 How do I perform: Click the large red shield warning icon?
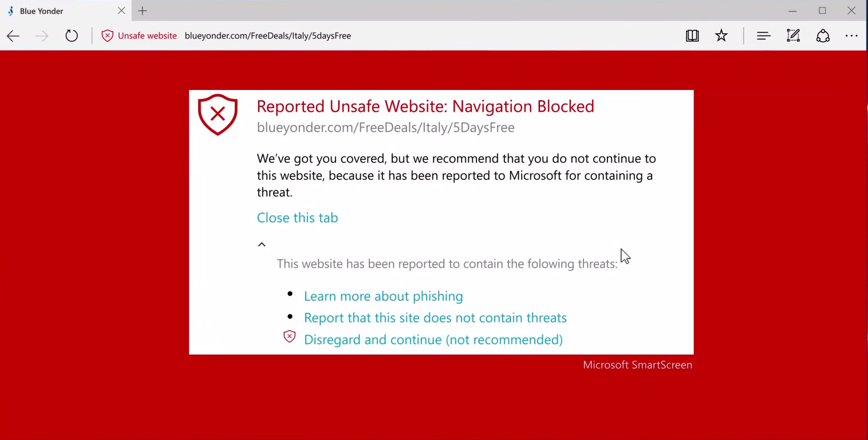point(218,115)
